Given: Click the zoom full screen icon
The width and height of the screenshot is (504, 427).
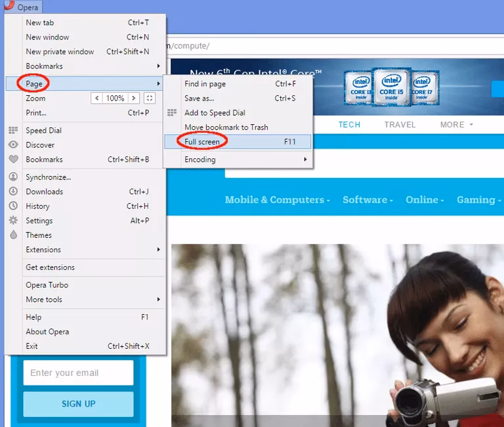Looking at the screenshot, I should pyautogui.click(x=150, y=98).
